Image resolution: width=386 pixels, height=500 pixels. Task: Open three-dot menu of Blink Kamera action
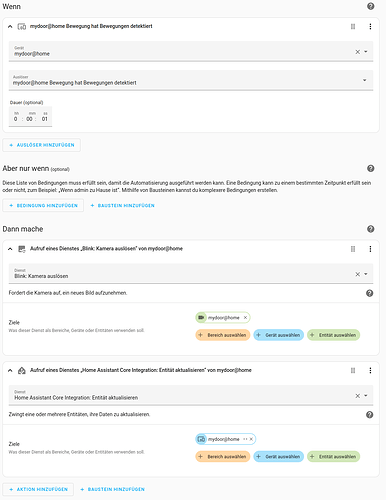[370, 249]
